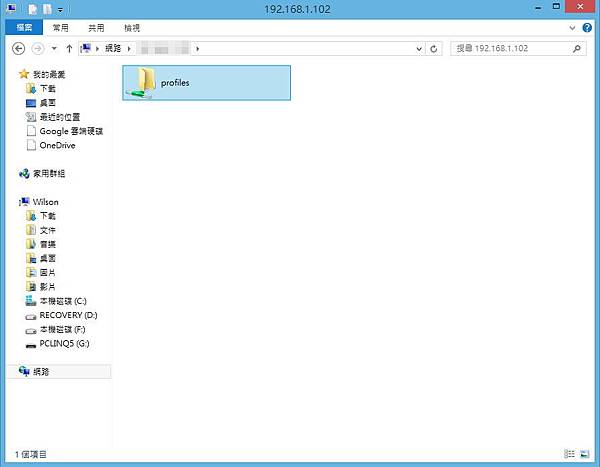This screenshot has width=600, height=467.
Task: Click the Google 雲端硬碟 file icon
Action: pyautogui.click(x=31, y=131)
